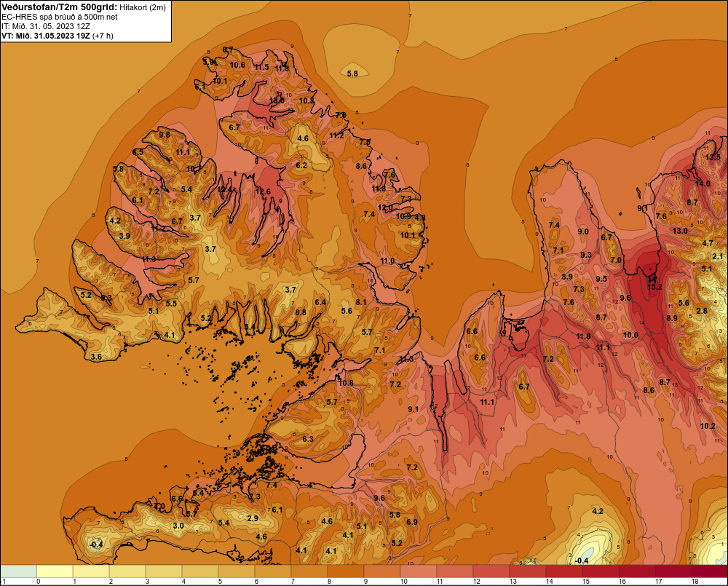
Task: Pick the legend color swatch between 3 and 4
Action: (164, 571)
